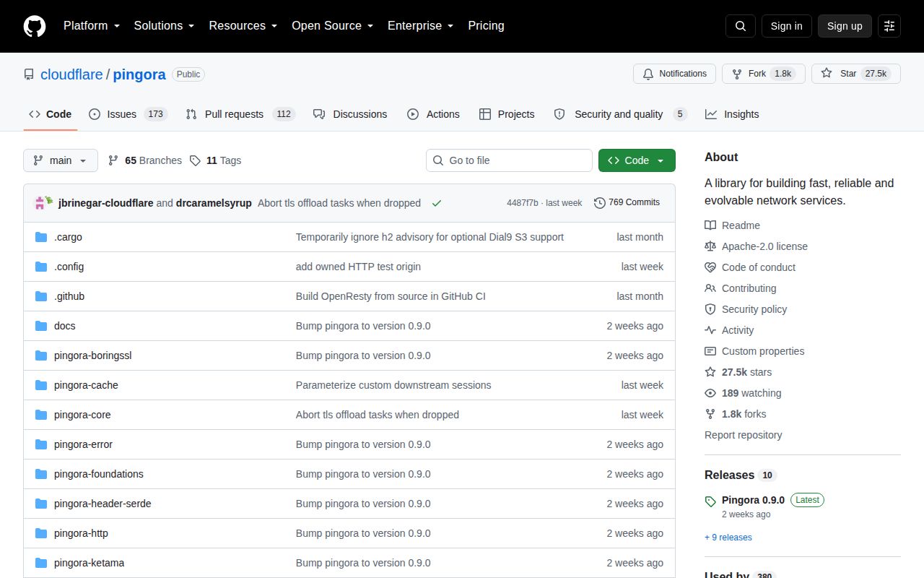Click the pingora-core folder icon
This screenshot has height=578, width=924.
tap(41, 415)
